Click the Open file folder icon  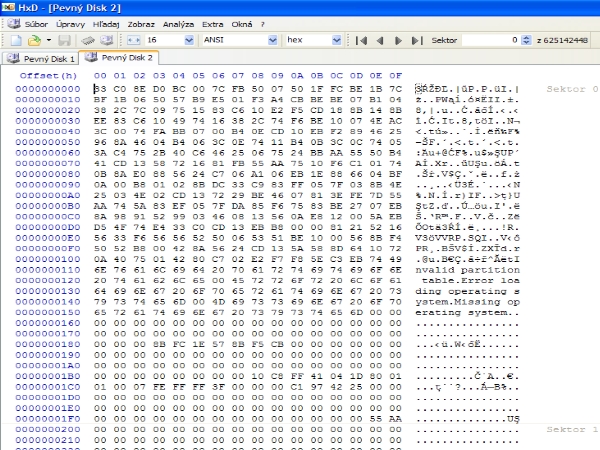click(x=34, y=40)
